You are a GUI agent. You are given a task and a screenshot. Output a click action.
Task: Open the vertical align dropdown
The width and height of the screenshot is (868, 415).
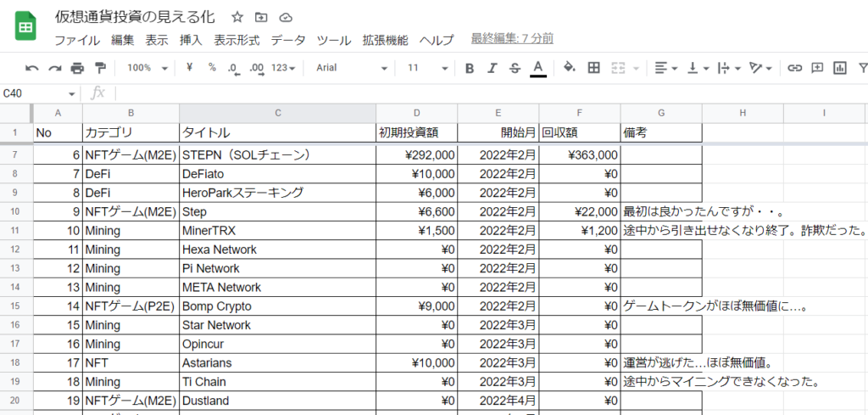pos(698,68)
